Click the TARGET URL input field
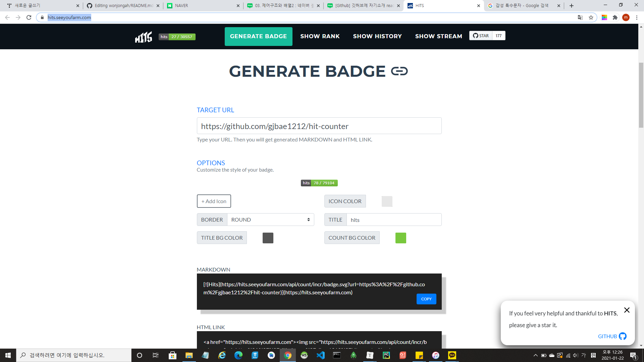 319,126
